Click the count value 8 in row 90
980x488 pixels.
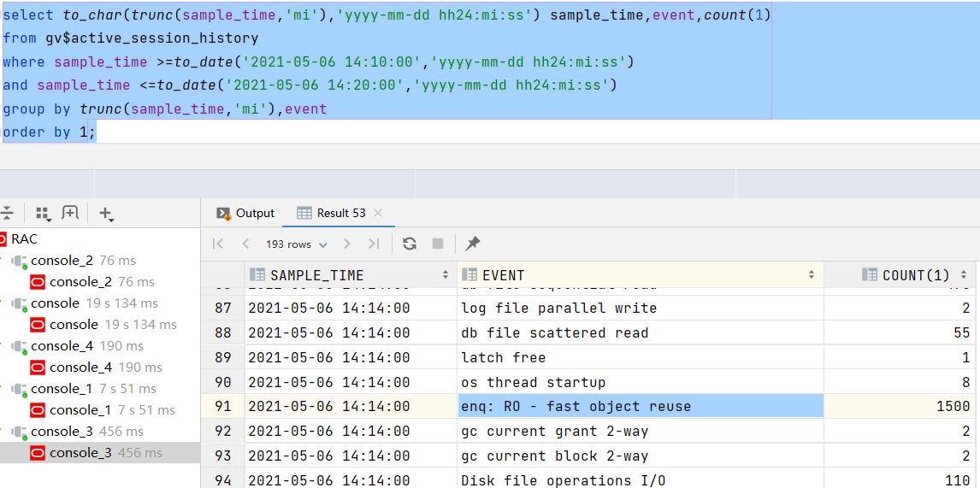tap(966, 382)
